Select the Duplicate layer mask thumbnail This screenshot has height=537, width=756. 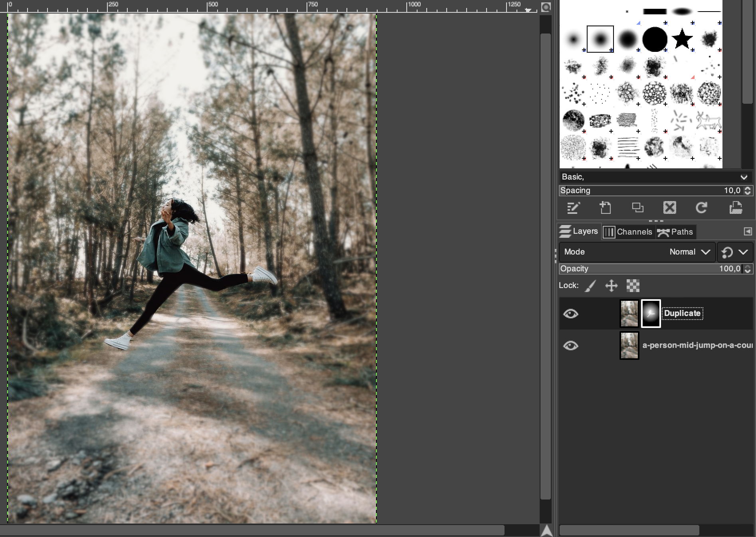point(651,314)
